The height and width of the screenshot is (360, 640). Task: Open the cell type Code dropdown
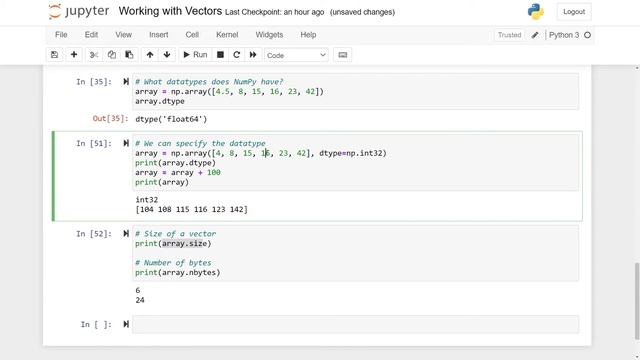[x=296, y=55]
